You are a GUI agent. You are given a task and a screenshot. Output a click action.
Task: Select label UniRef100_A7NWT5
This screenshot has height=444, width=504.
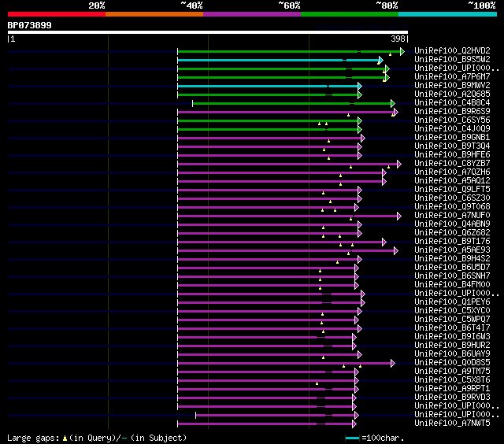point(452,424)
